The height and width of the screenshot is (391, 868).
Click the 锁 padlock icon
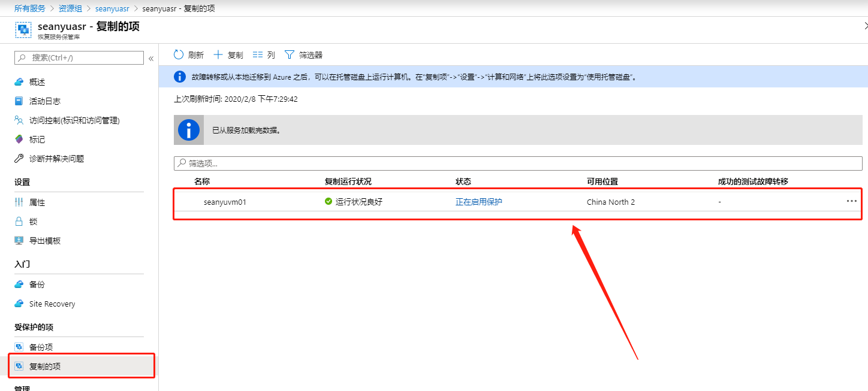point(19,222)
